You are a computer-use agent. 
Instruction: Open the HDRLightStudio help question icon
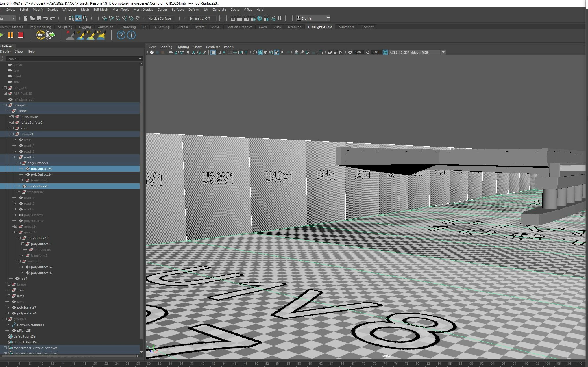click(x=121, y=35)
